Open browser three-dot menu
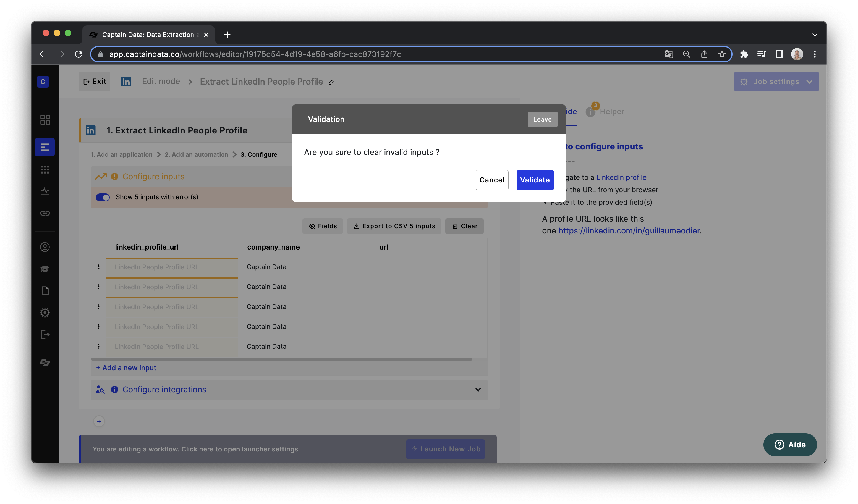Image resolution: width=858 pixels, height=504 pixels. (x=814, y=54)
